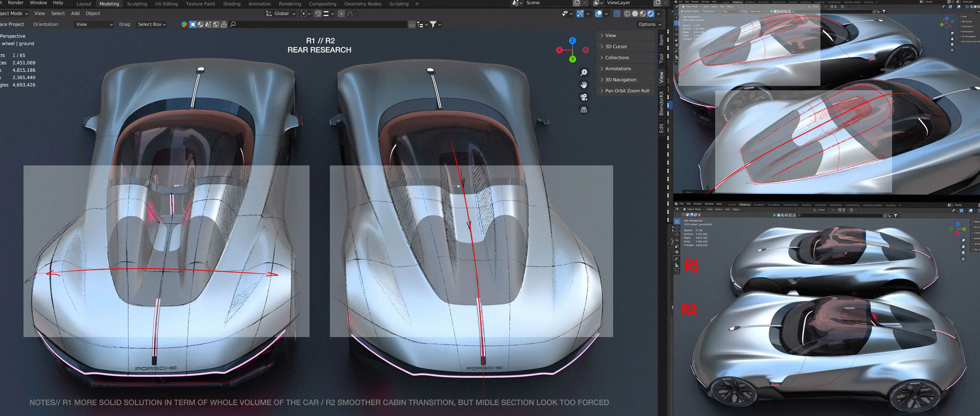
Task: Switch perspective/orthographic grid icon
Action: [584, 109]
